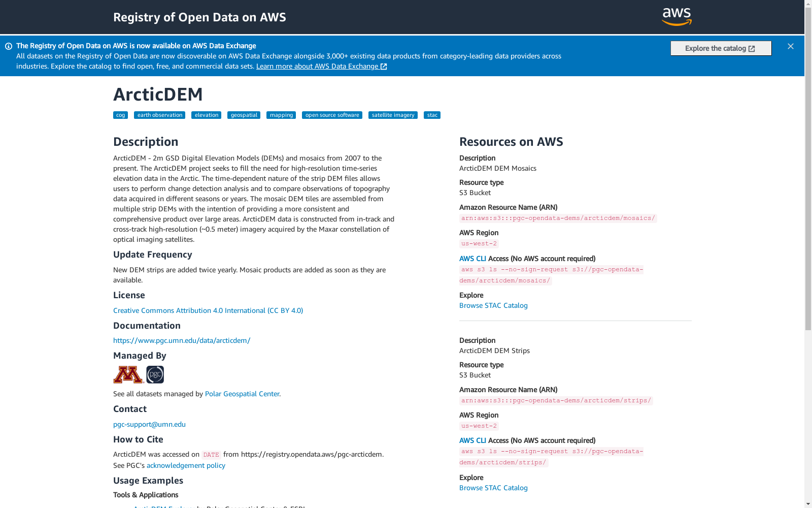Click the aws s3 ls command for strips
The height and width of the screenshot is (508, 812).
551,457
